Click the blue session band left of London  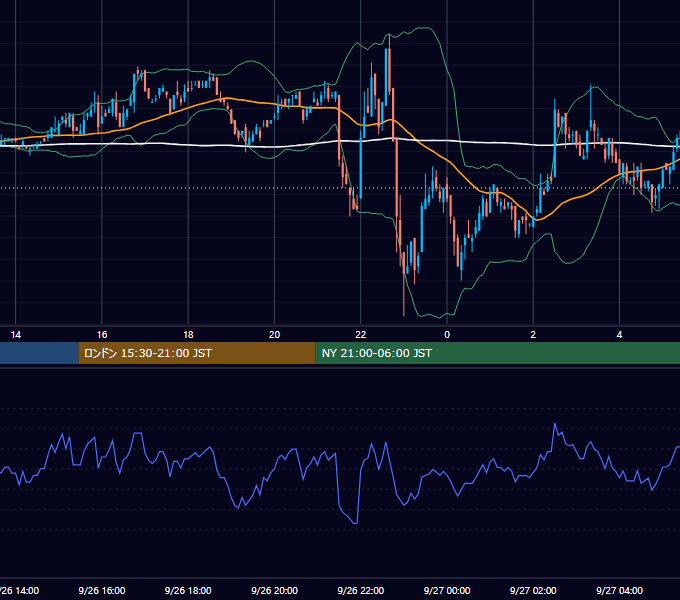click(39, 353)
